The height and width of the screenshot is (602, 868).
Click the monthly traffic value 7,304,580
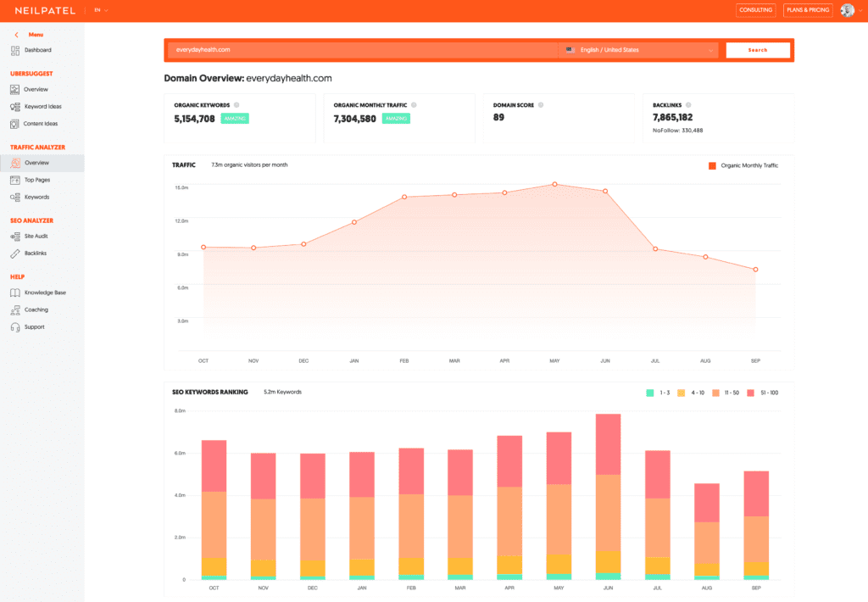tap(355, 119)
